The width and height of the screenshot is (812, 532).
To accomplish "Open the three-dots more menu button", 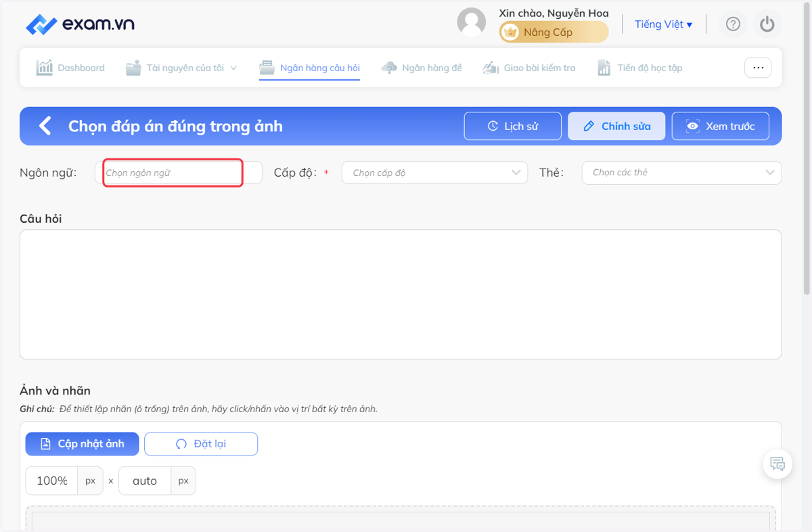I will tap(758, 68).
